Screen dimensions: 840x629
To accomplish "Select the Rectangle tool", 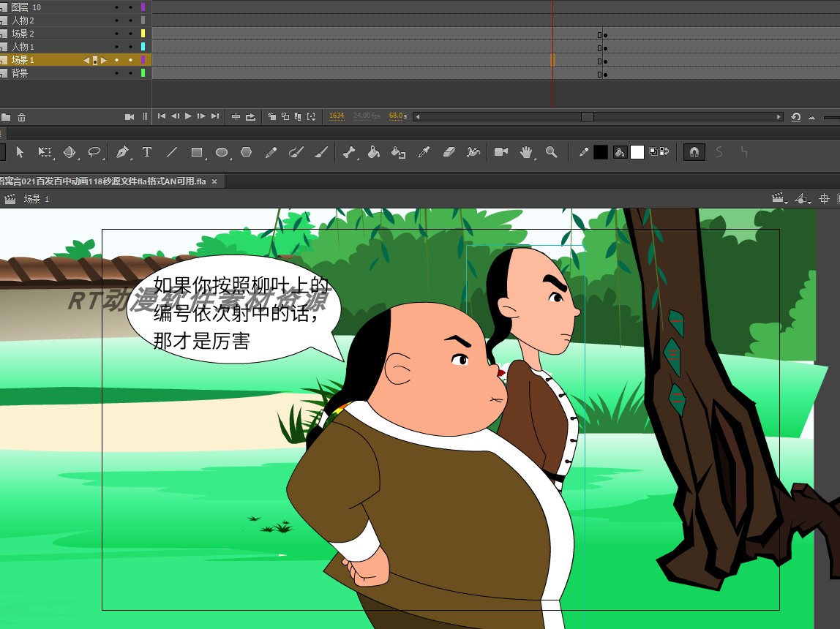I will pos(197,153).
